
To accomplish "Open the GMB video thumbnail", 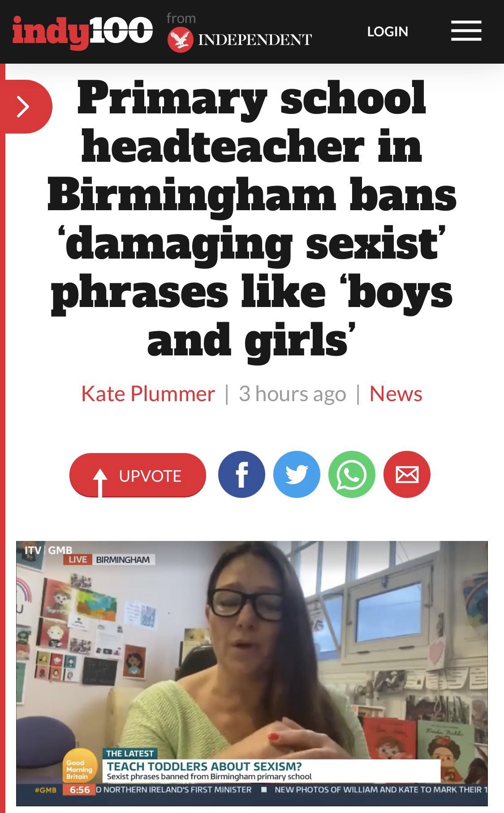I will (x=252, y=674).
